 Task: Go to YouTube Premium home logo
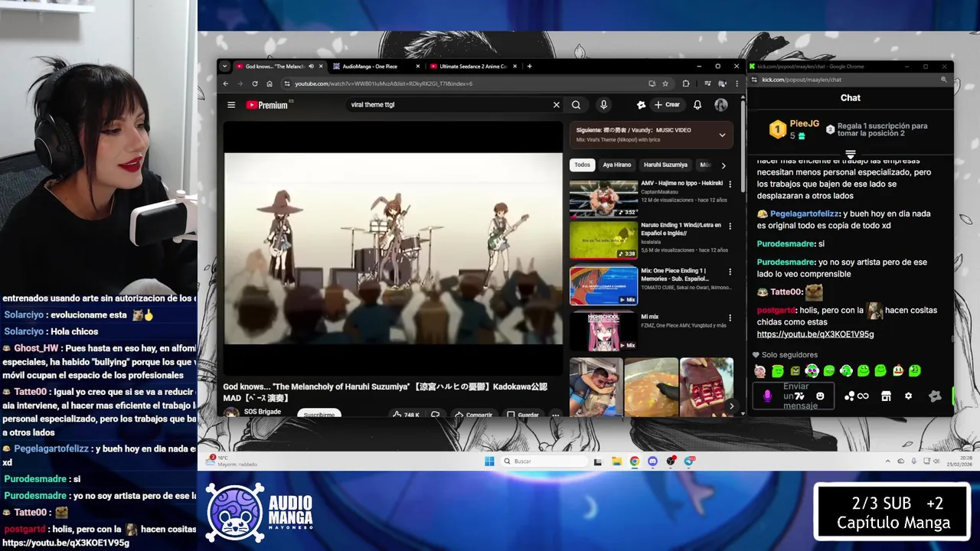pyautogui.click(x=267, y=105)
